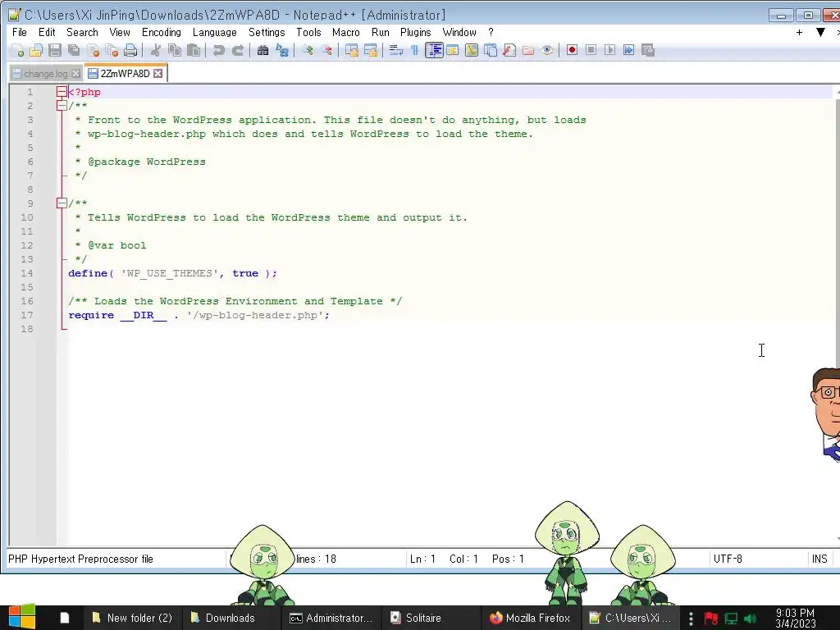This screenshot has width=840, height=630.
Task: Open the Search menu
Action: (x=82, y=32)
